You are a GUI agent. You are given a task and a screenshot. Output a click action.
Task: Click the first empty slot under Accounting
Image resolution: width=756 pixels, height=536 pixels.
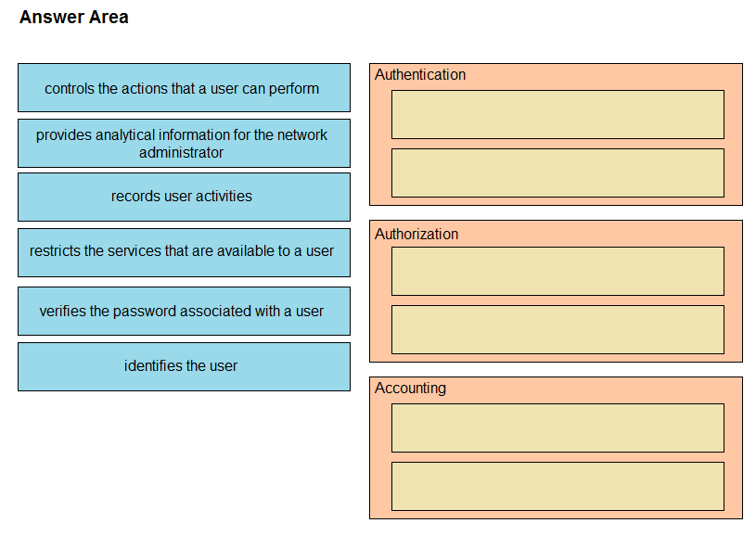tap(557, 428)
